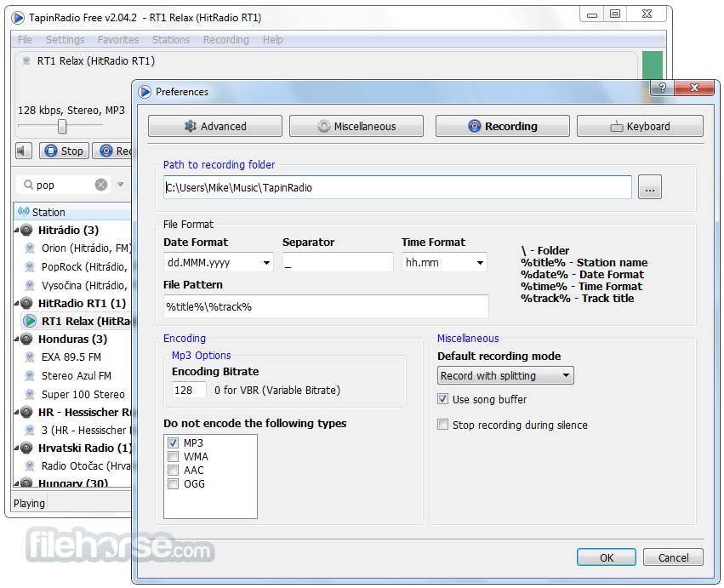Click the Station column header icon
724x588 pixels.
(x=24, y=212)
